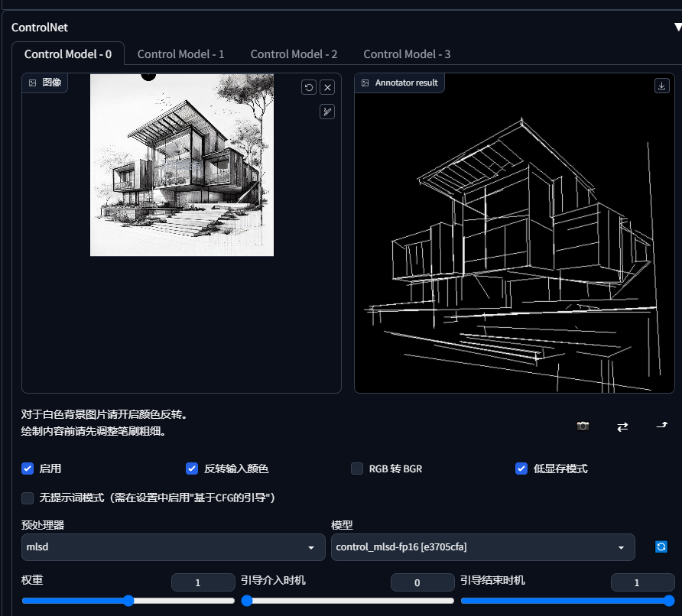
Task: Click the 引导结束时机 value field
Action: click(x=642, y=582)
